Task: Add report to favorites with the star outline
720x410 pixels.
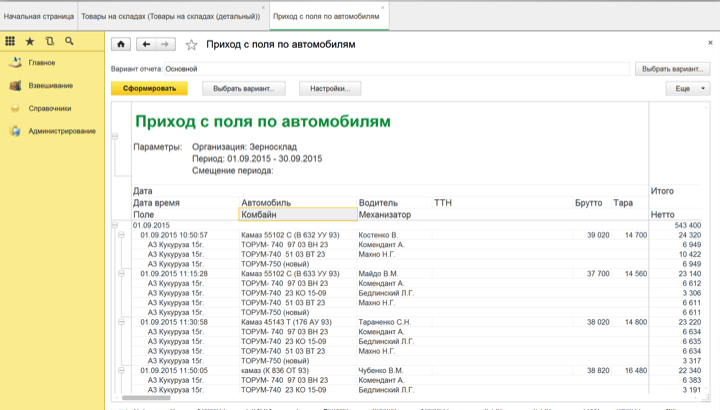Action: tap(191, 45)
